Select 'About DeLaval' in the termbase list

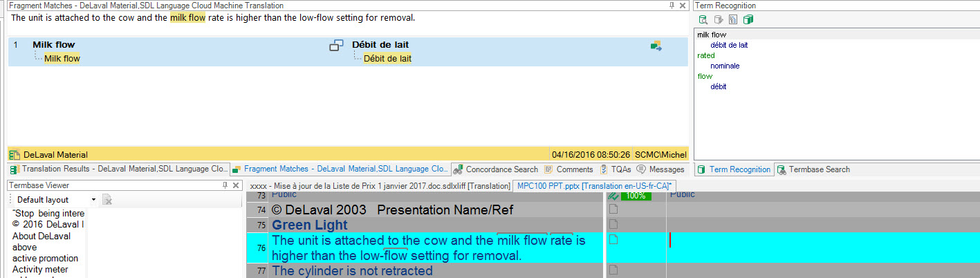41,236
